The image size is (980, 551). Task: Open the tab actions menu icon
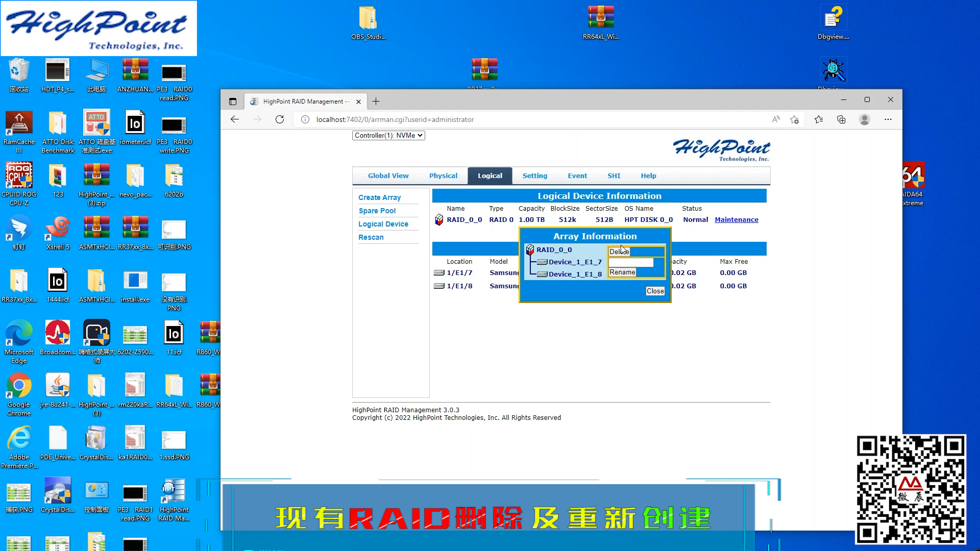tap(233, 102)
